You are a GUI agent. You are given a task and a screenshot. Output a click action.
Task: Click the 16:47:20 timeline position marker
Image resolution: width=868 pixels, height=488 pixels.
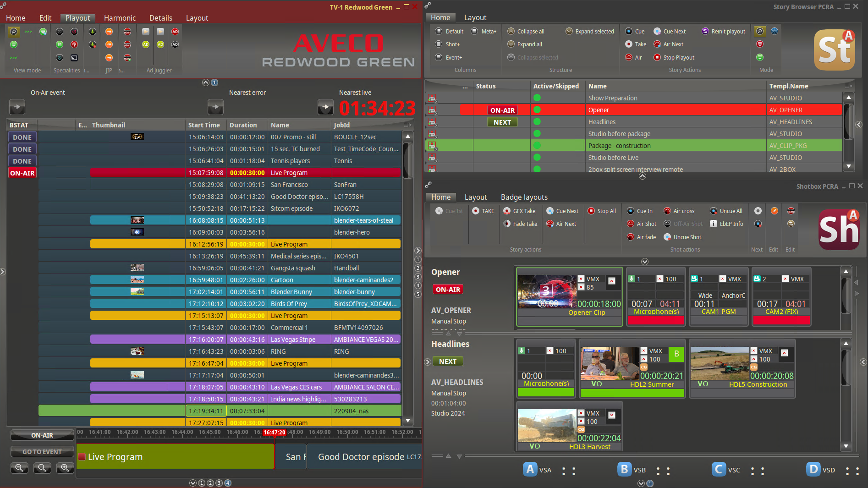[x=274, y=433]
